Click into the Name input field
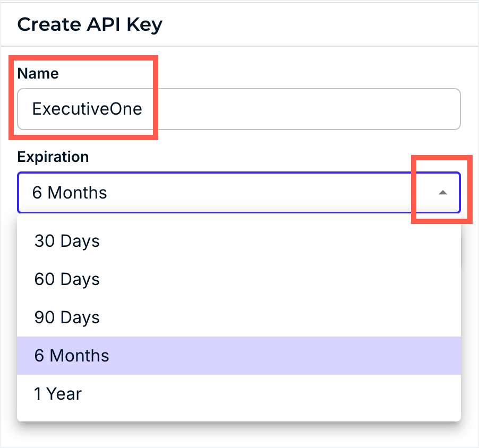The width and height of the screenshot is (479, 448). coord(239,109)
